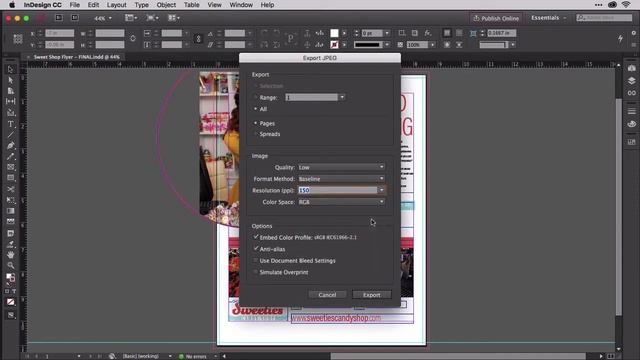Open the Format Method dropdown
Image resolution: width=640 pixels, height=360 pixels.
(341, 179)
